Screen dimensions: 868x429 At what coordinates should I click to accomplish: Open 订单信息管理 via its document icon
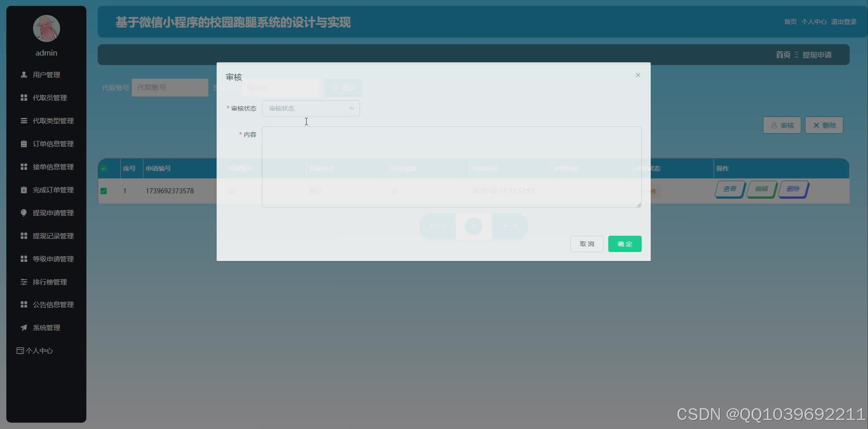(x=24, y=144)
